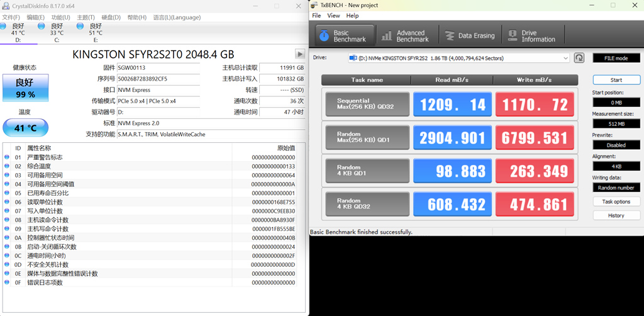Click the status dot for attribute 08 主机读命令计数
The height and width of the screenshot is (316, 644).
click(x=6, y=220)
